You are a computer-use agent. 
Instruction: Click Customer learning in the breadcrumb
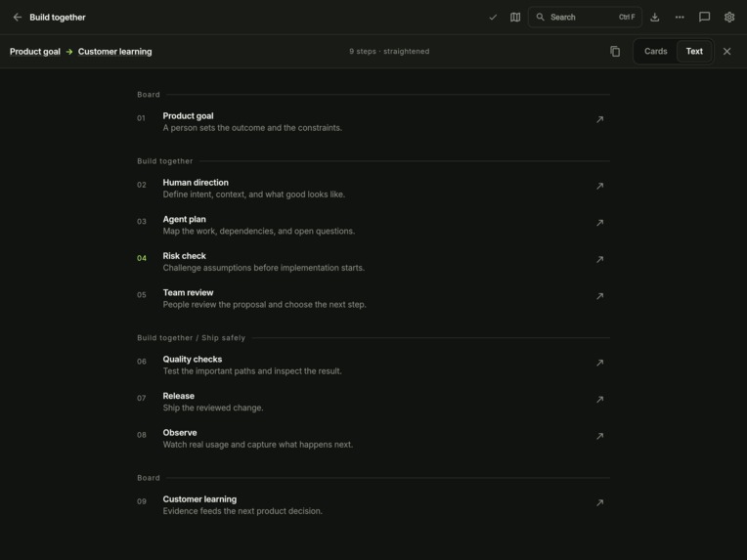tap(114, 52)
